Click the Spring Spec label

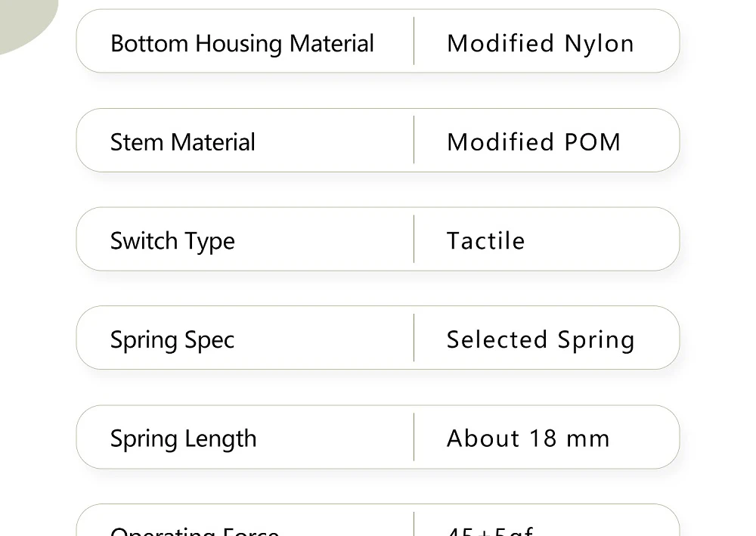[172, 340]
